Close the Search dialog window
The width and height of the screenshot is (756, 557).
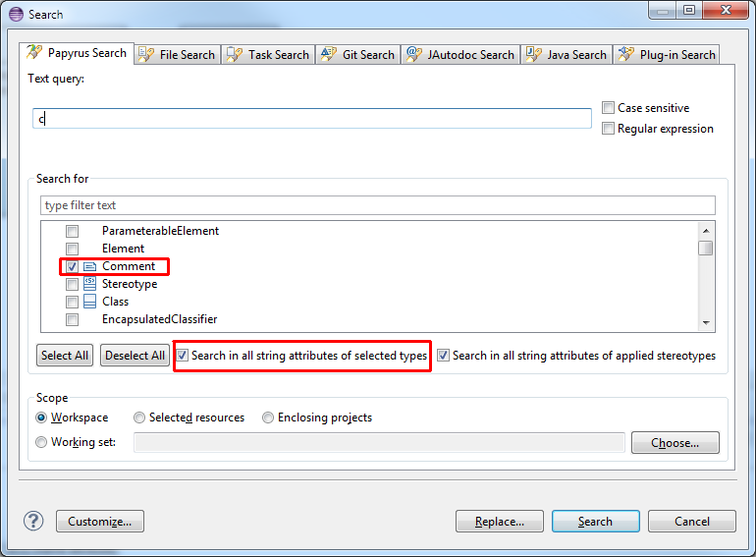(x=727, y=10)
